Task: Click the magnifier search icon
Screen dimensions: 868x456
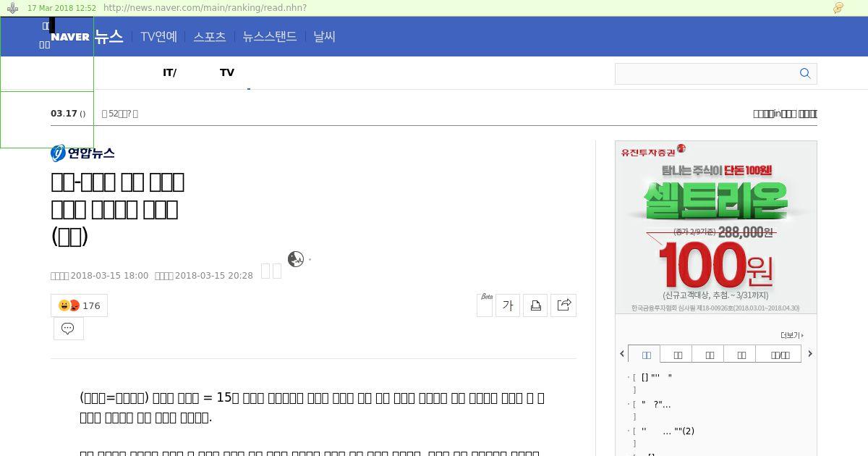Action: click(x=805, y=73)
